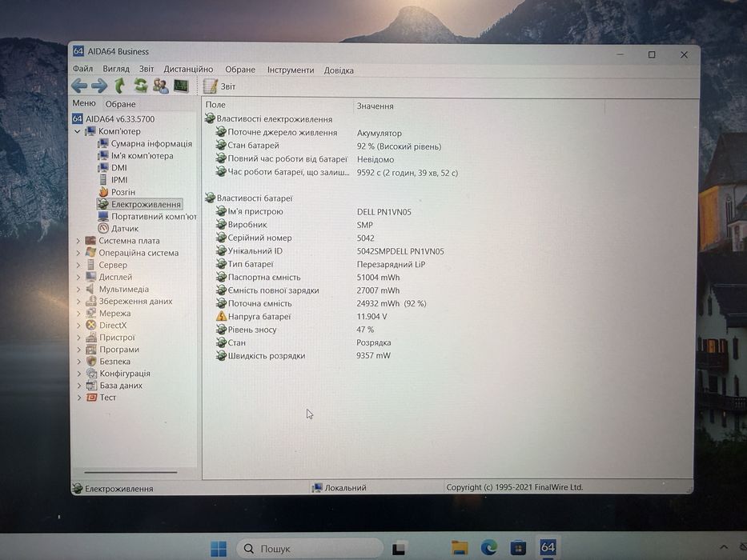Open the Вигляд menu
747x560 pixels.
point(116,69)
